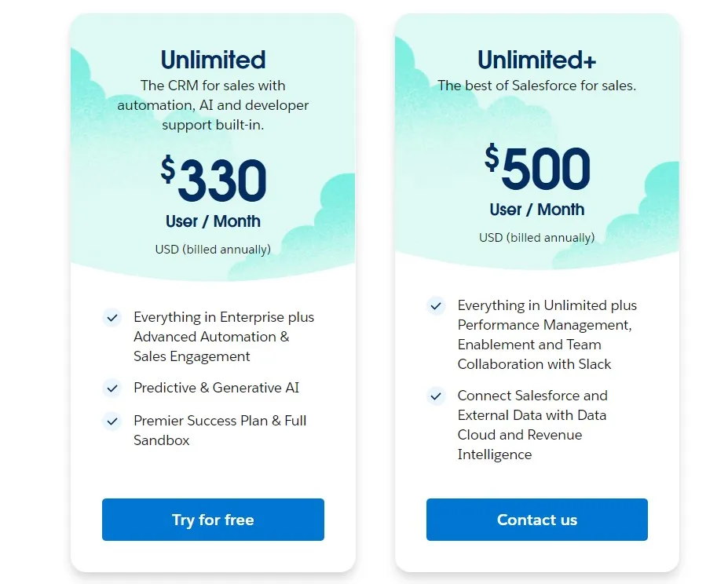This screenshot has width=728, height=584.
Task: Click Predictive & Generative AI feature text
Action: (x=216, y=388)
